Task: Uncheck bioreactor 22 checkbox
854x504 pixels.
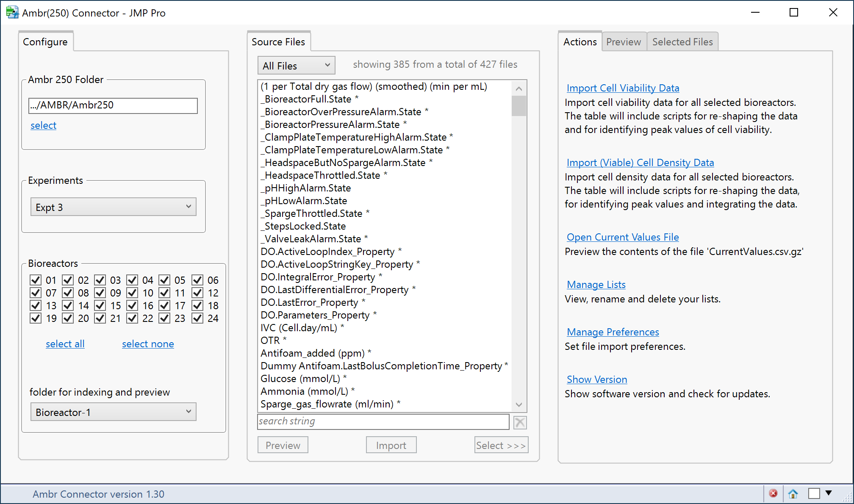Action: (132, 318)
